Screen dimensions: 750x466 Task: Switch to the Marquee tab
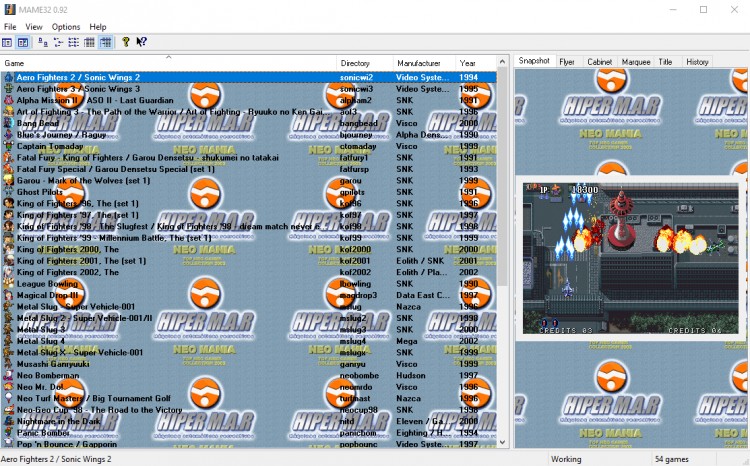click(x=636, y=62)
